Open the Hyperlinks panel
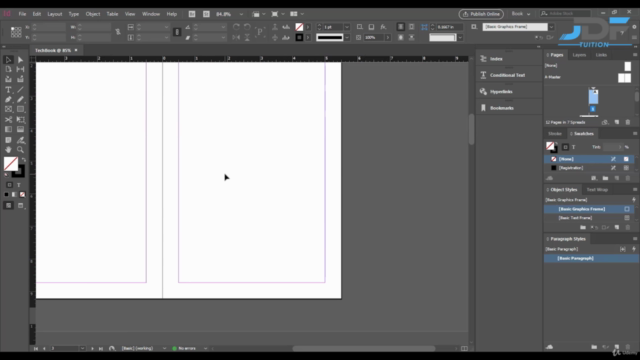640x360 pixels. (x=501, y=91)
